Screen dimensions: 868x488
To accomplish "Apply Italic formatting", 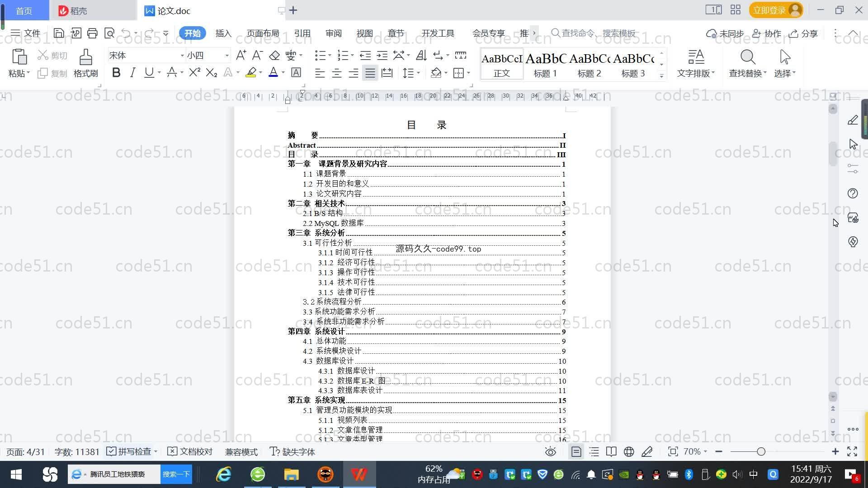I will pos(132,73).
